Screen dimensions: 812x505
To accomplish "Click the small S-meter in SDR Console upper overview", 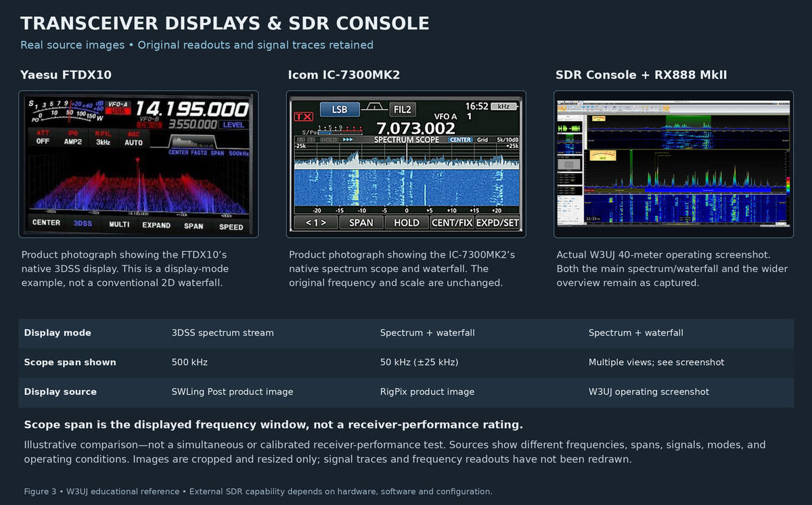I will pyautogui.click(x=599, y=118).
